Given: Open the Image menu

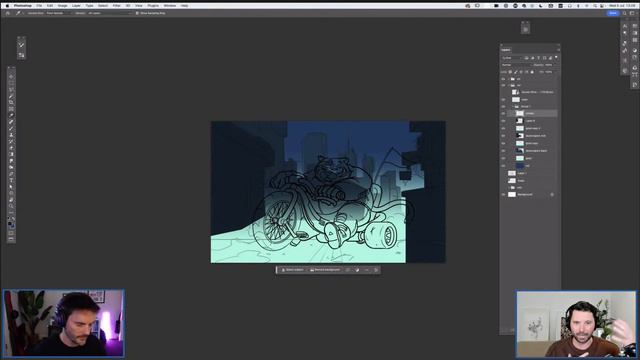Looking at the screenshot, I should [62, 6].
